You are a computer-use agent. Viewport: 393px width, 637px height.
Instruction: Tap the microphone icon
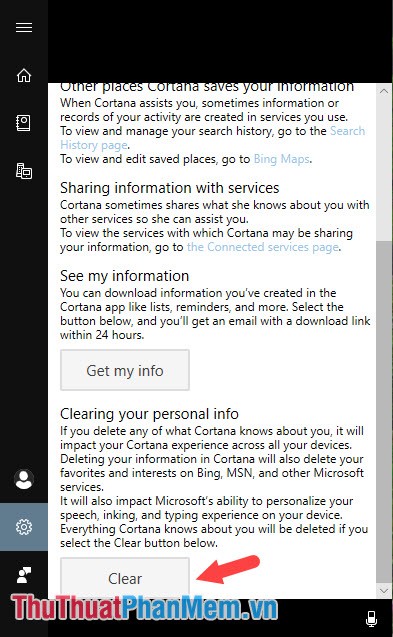[x=371, y=618]
